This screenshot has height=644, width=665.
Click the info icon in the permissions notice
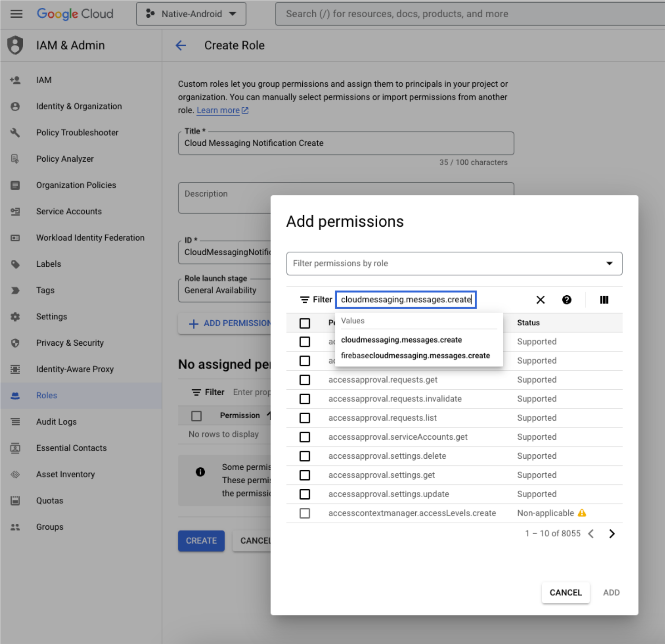click(200, 472)
